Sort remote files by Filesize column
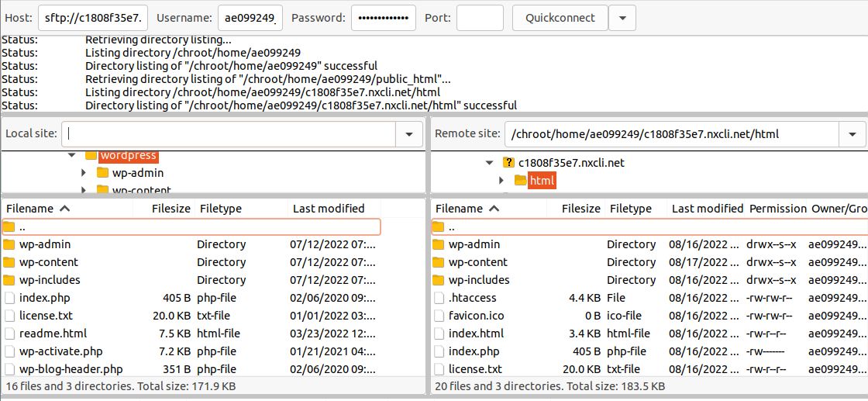The width and height of the screenshot is (868, 401). click(575, 208)
